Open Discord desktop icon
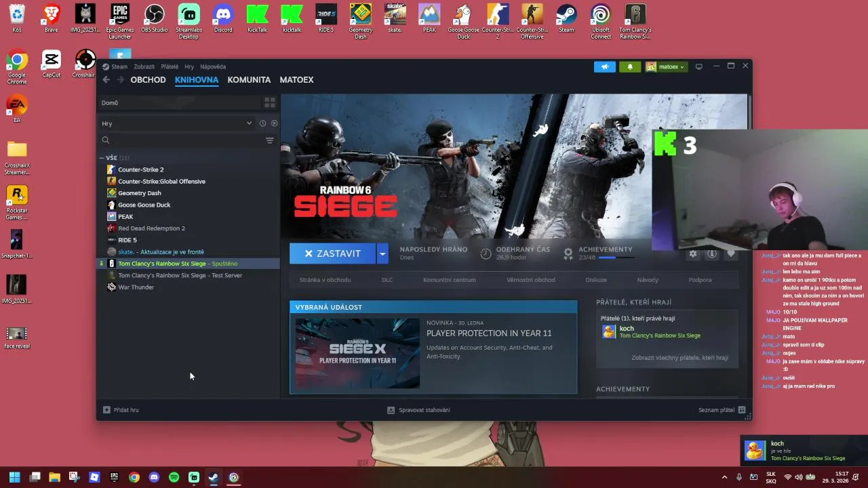Viewport: 868px width, 488px height. (x=223, y=18)
